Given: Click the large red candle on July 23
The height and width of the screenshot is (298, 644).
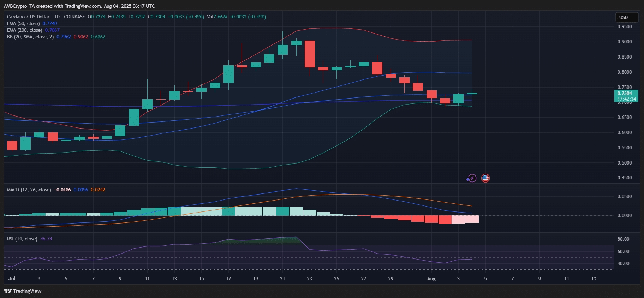Looking at the screenshot, I should point(310,54).
